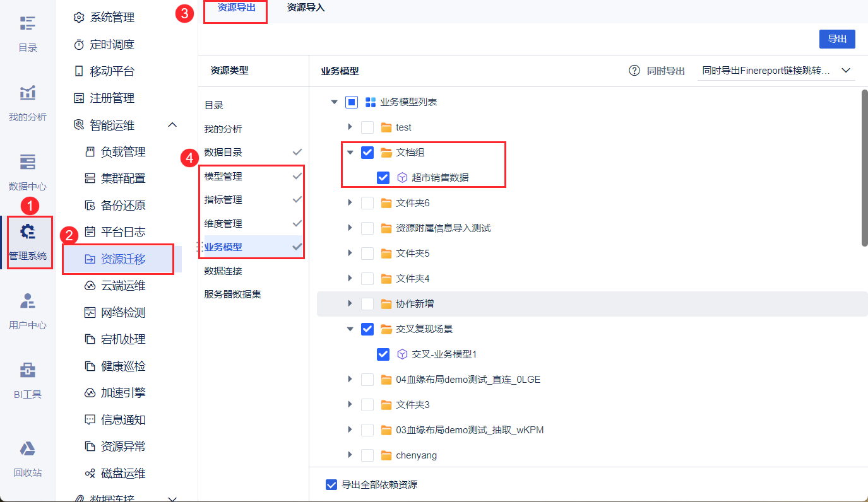Image resolution: width=868 pixels, height=502 pixels.
Task: Expand the 文件夹6 tree node
Action: click(350, 203)
